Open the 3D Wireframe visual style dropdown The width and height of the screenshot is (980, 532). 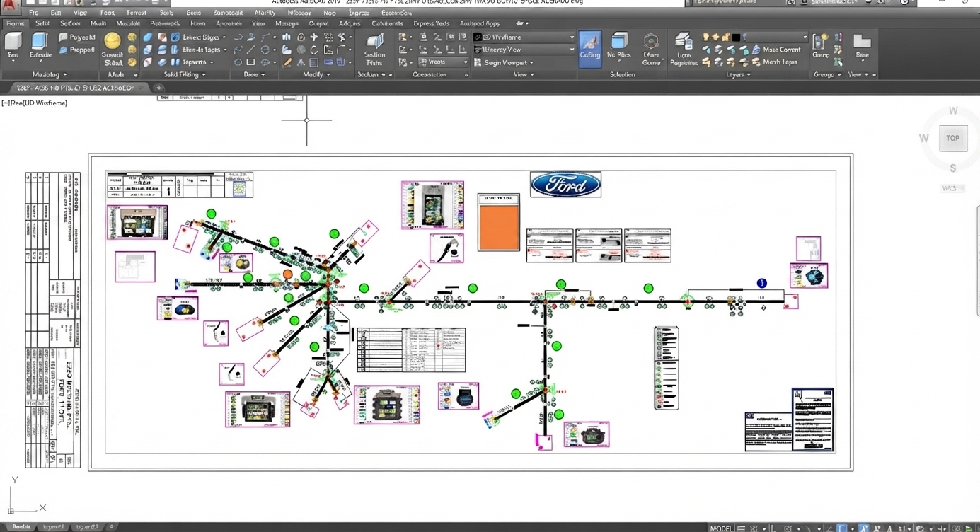tap(524, 37)
